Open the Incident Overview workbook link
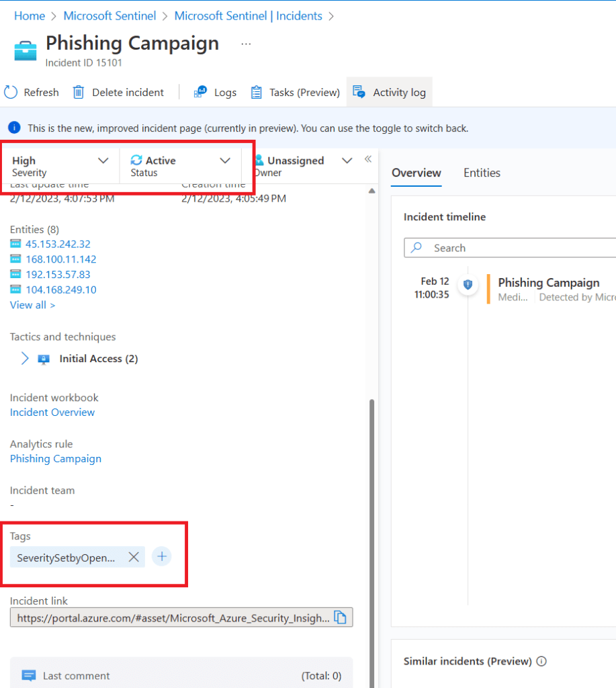The height and width of the screenshot is (688, 616). tap(52, 413)
